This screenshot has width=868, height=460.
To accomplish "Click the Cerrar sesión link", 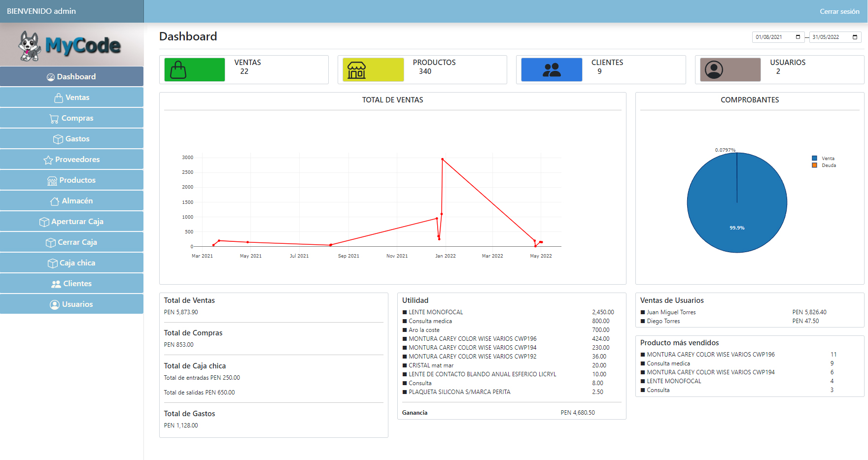I will point(839,11).
